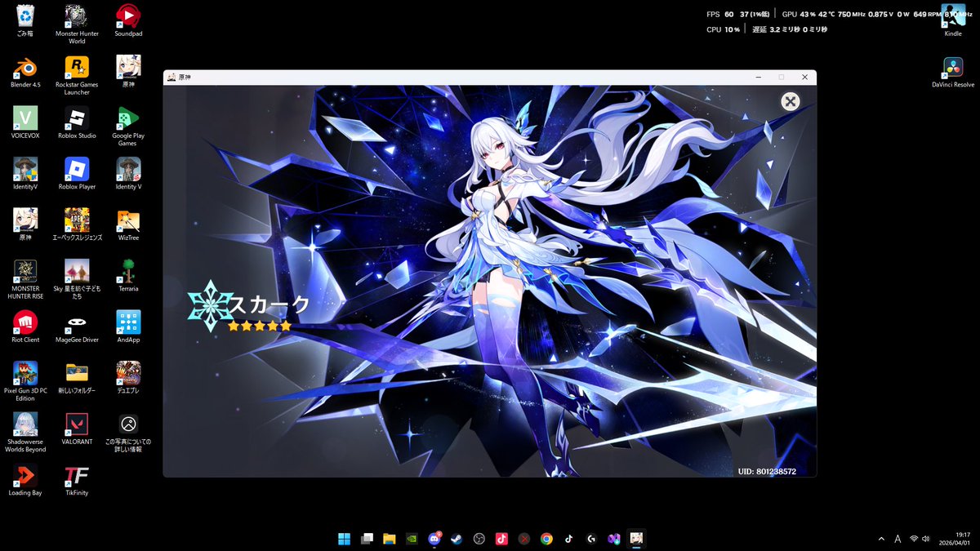Select the TikFinity desktop shortcut
Viewport: 980px width, 551px height.
77,480
